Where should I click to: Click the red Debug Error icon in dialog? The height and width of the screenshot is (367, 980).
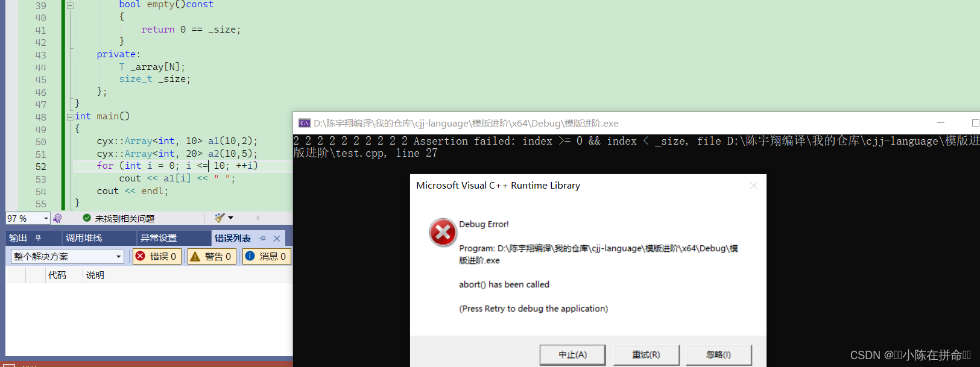coord(443,233)
